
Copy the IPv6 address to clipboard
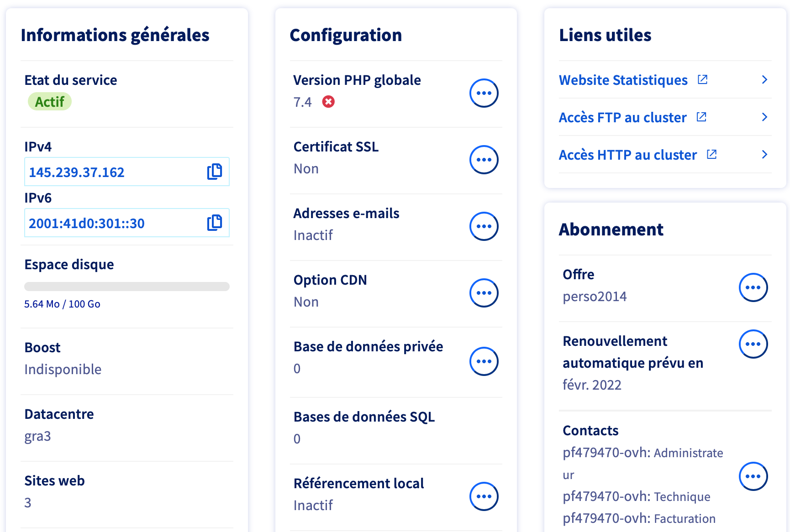(x=215, y=223)
